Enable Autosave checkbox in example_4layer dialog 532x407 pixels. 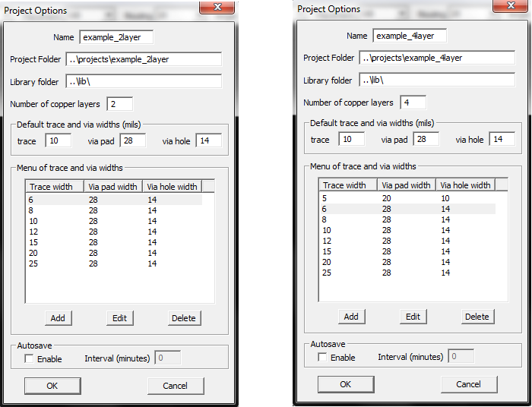(322, 357)
